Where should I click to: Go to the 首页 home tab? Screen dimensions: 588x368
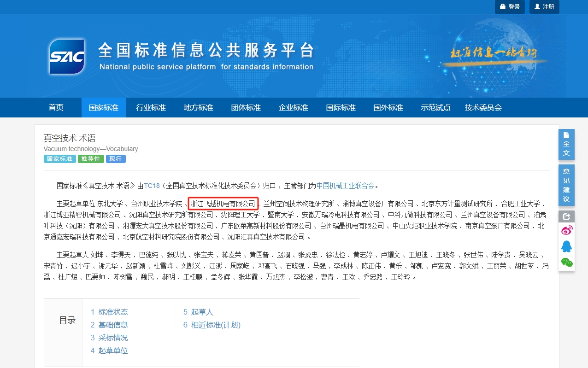(x=56, y=108)
